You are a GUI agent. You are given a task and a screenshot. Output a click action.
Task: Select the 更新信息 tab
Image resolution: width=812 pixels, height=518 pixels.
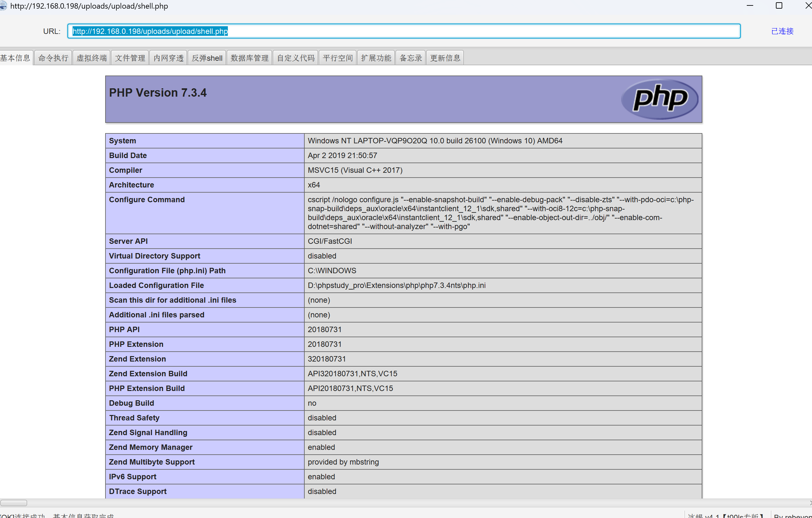pos(445,58)
